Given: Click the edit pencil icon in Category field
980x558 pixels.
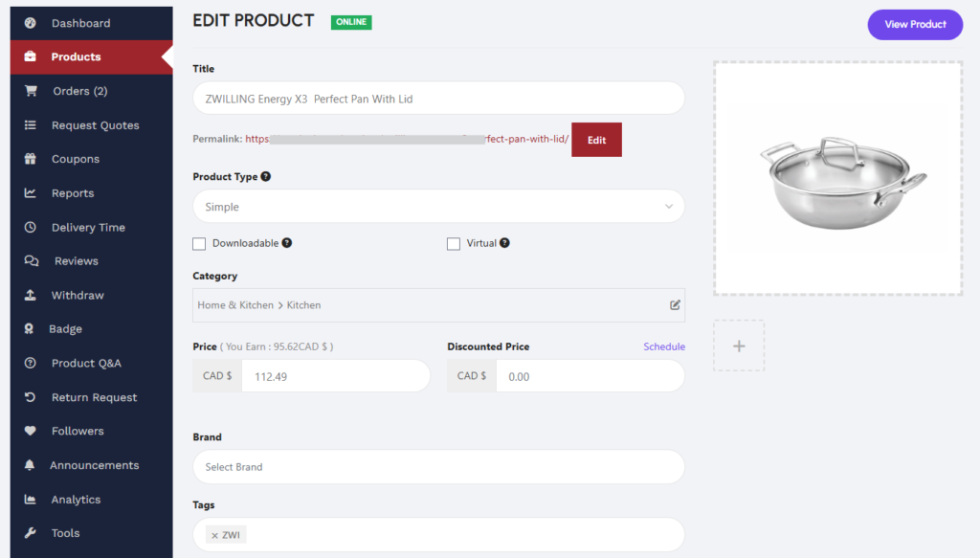Looking at the screenshot, I should point(675,305).
